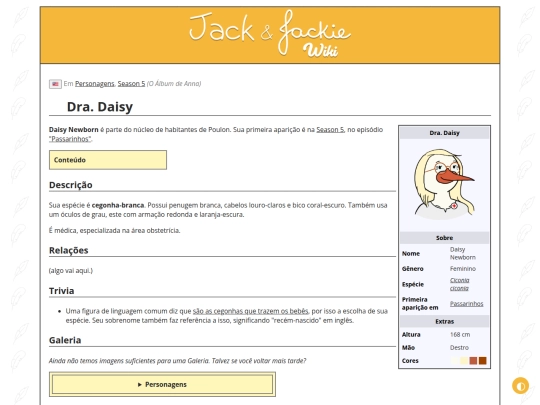Select the dark orange-brown color swatch
The image size is (540, 405).
(482, 361)
